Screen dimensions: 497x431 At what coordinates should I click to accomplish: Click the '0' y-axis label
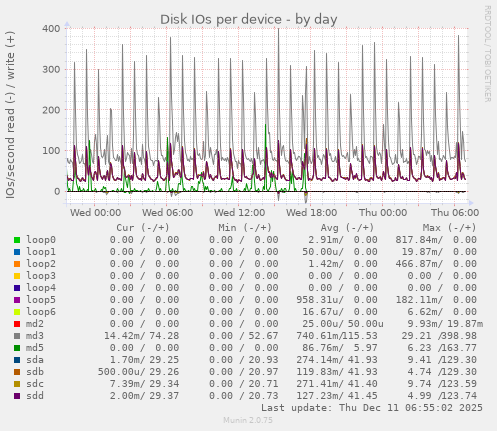[57, 191]
